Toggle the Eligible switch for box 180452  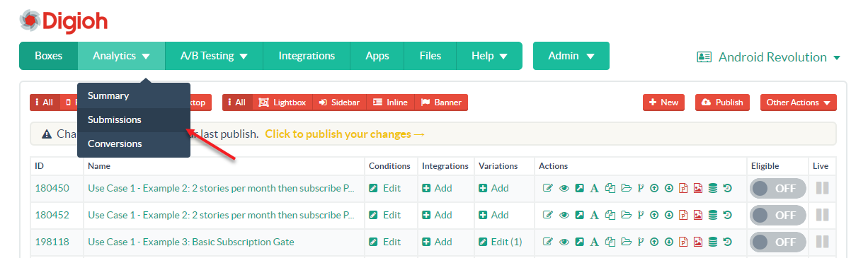pos(778,215)
